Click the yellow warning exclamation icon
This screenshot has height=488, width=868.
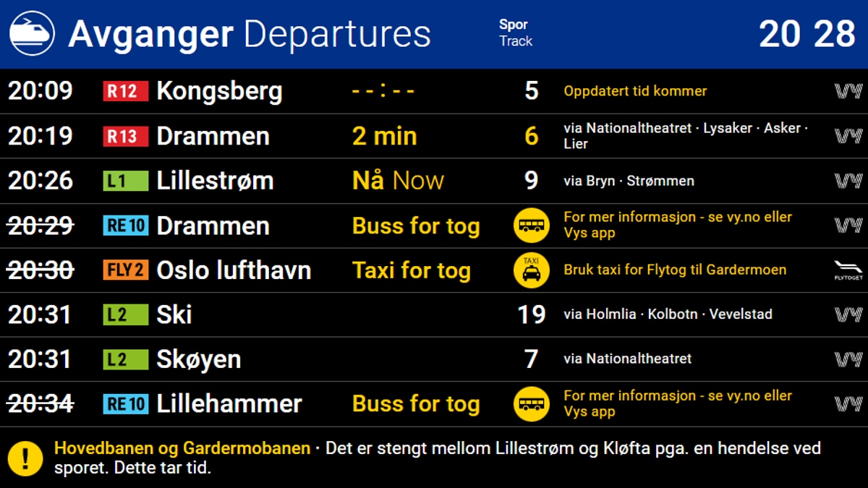coord(25,458)
